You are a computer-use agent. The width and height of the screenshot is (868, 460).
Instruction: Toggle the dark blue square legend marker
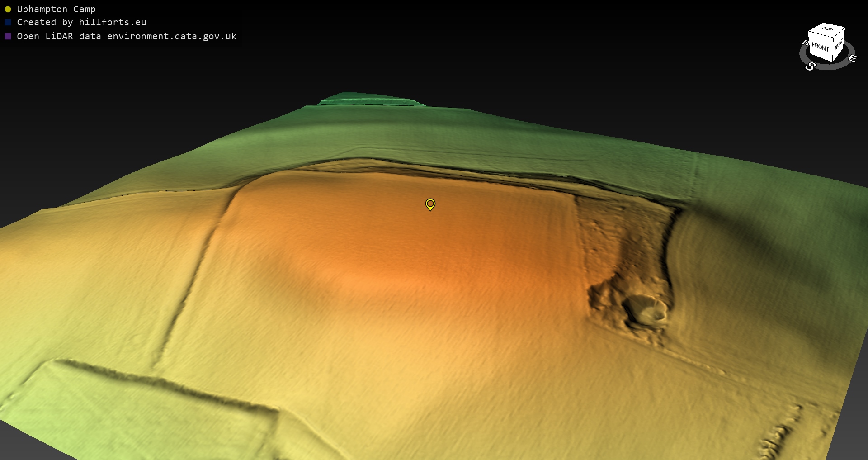click(x=8, y=22)
